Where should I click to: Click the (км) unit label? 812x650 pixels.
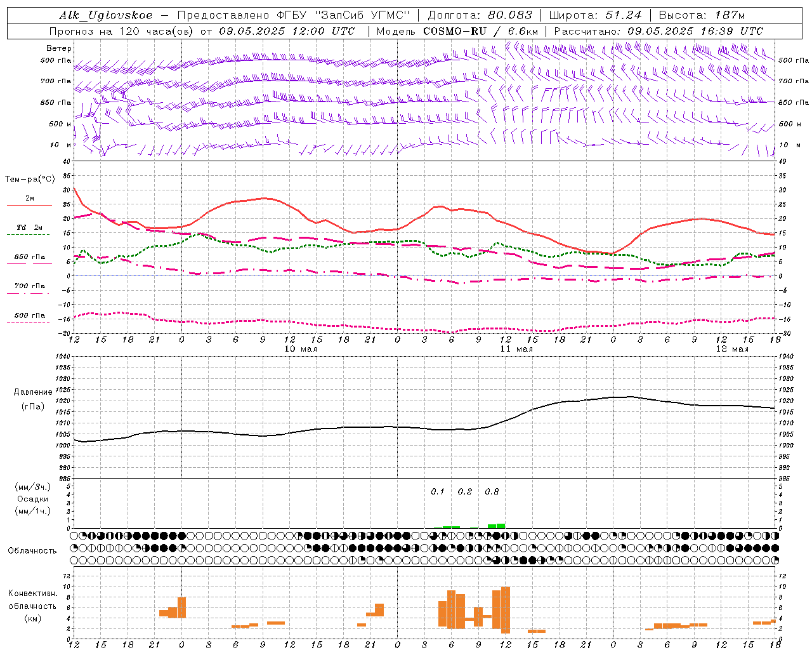pyautogui.click(x=34, y=618)
